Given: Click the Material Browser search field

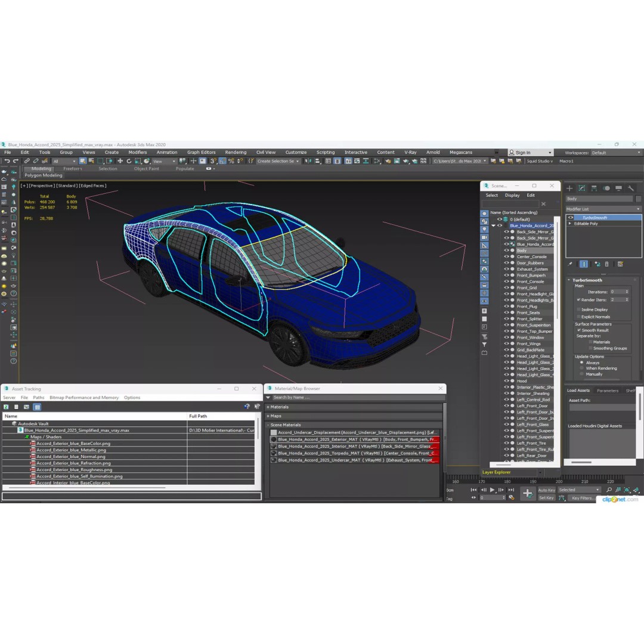Looking at the screenshot, I should pos(358,398).
